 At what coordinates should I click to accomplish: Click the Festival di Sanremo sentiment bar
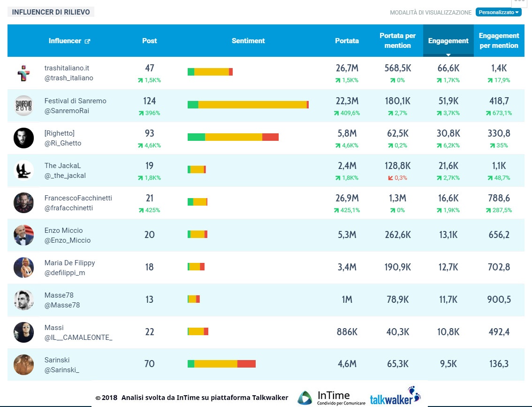(x=248, y=105)
